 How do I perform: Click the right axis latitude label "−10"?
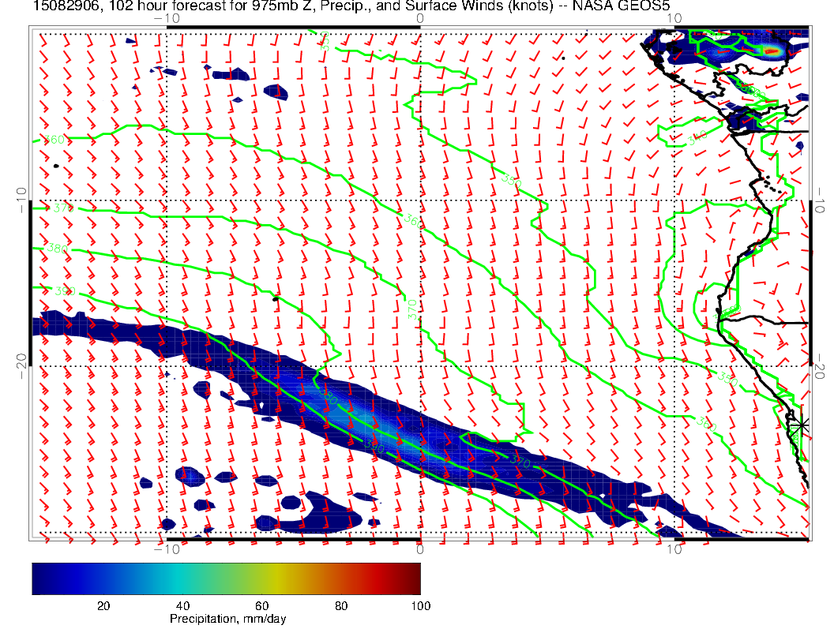tap(821, 200)
